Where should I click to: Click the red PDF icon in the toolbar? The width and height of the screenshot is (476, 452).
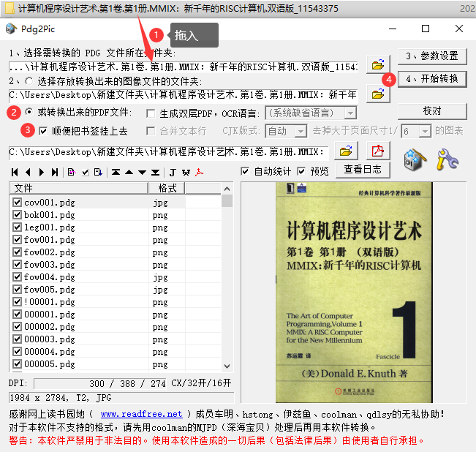(199, 173)
